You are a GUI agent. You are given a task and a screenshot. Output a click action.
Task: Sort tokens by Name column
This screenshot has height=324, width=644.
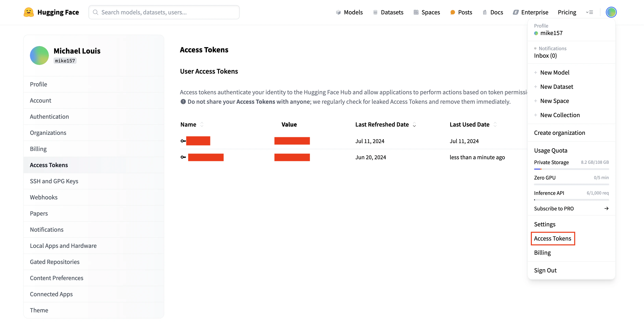click(202, 124)
